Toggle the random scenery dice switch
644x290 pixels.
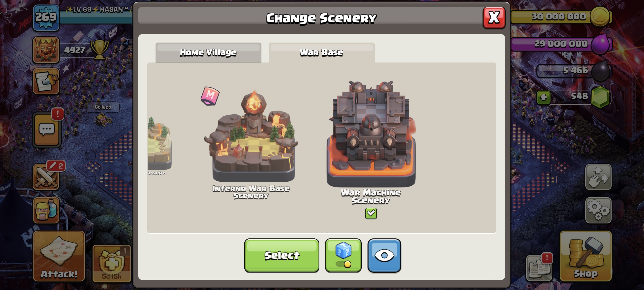point(343,256)
